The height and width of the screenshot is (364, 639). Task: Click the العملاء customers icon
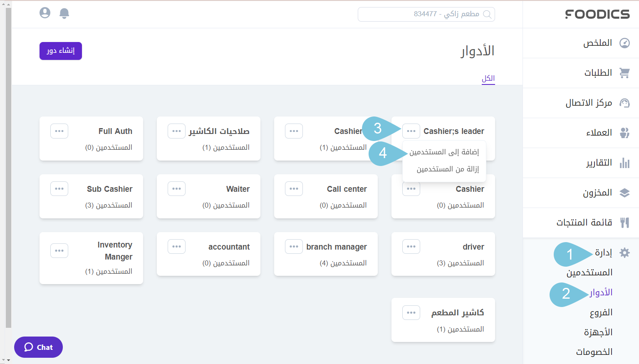[625, 133]
